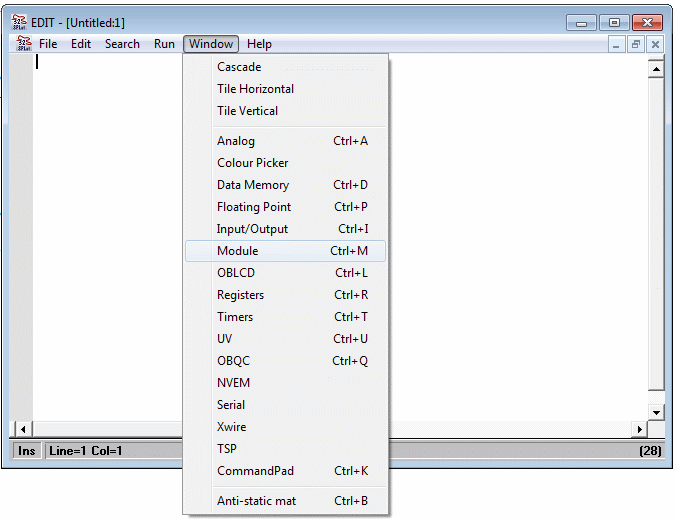Click the vertical scrollbar down arrow
This screenshot has height=519, width=677.
pyautogui.click(x=656, y=412)
